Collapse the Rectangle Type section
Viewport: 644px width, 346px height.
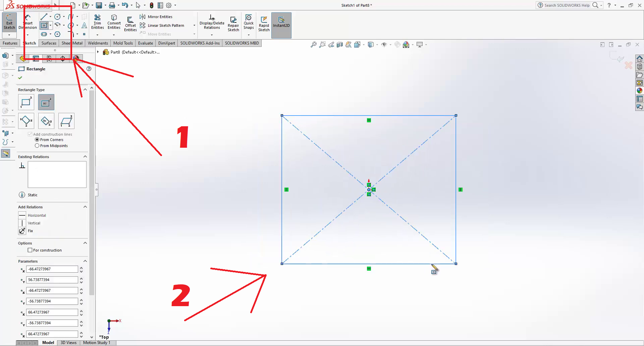click(x=85, y=90)
